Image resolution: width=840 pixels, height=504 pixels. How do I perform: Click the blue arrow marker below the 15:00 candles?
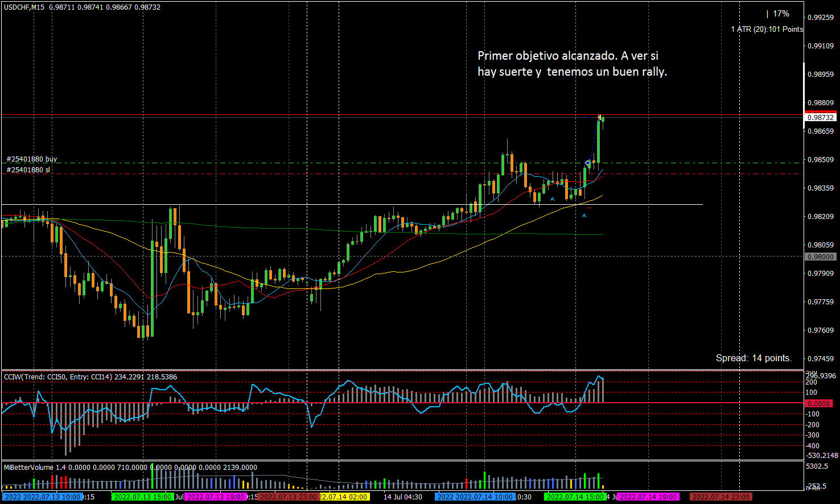pyautogui.click(x=584, y=216)
